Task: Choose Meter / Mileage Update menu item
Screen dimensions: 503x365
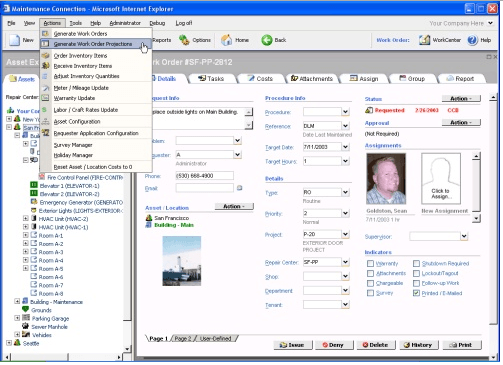Action: [x=81, y=88]
